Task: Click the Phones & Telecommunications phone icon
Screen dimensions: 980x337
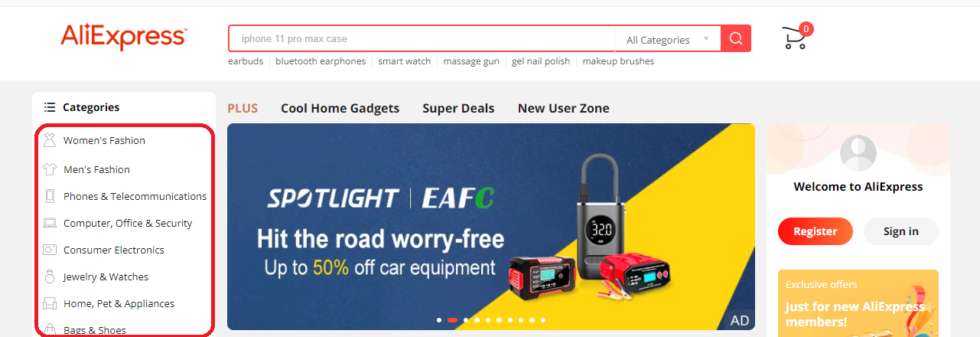Action: coord(50,196)
